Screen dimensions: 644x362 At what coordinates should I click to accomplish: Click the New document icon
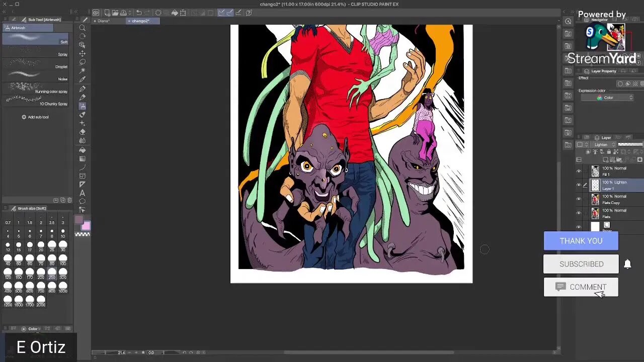[x=107, y=13]
